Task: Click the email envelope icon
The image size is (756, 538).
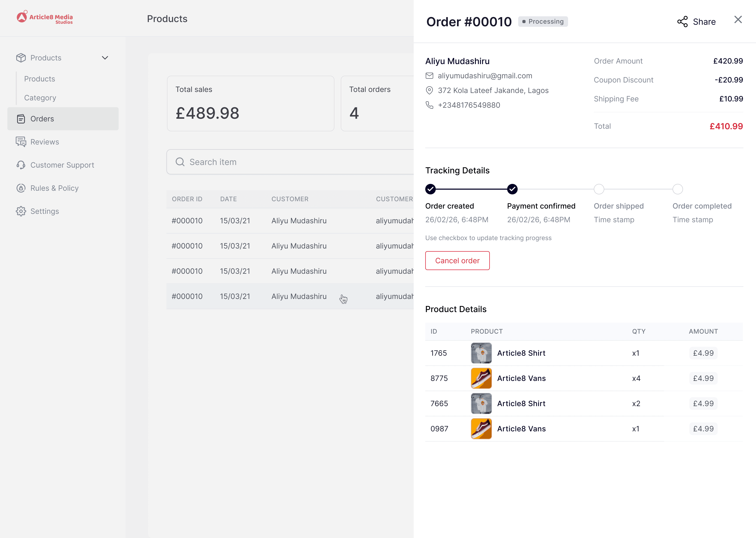Action: click(429, 76)
